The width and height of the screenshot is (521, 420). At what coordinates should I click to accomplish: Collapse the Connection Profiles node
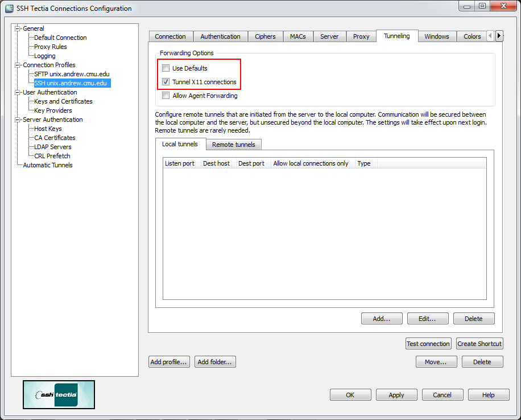(17, 65)
